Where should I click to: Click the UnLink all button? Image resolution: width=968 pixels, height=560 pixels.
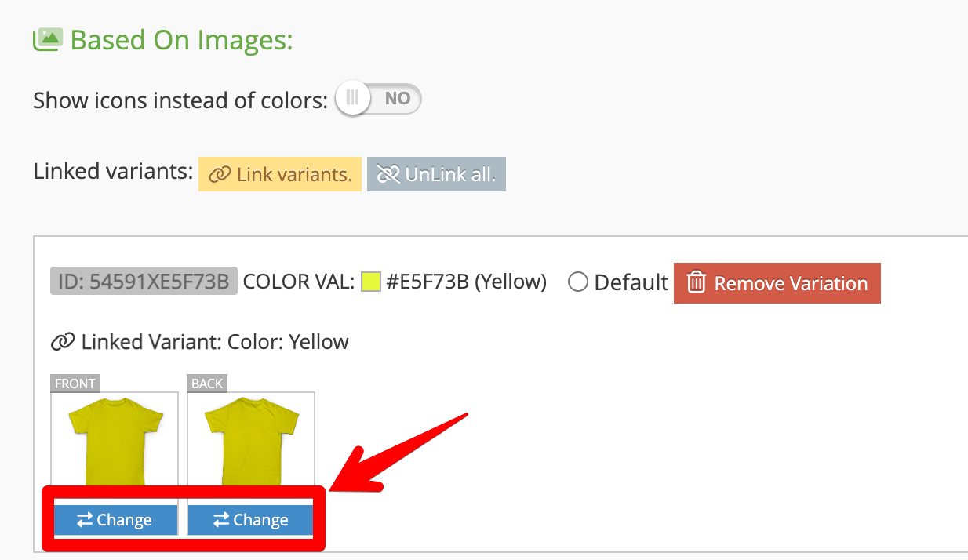(436, 174)
